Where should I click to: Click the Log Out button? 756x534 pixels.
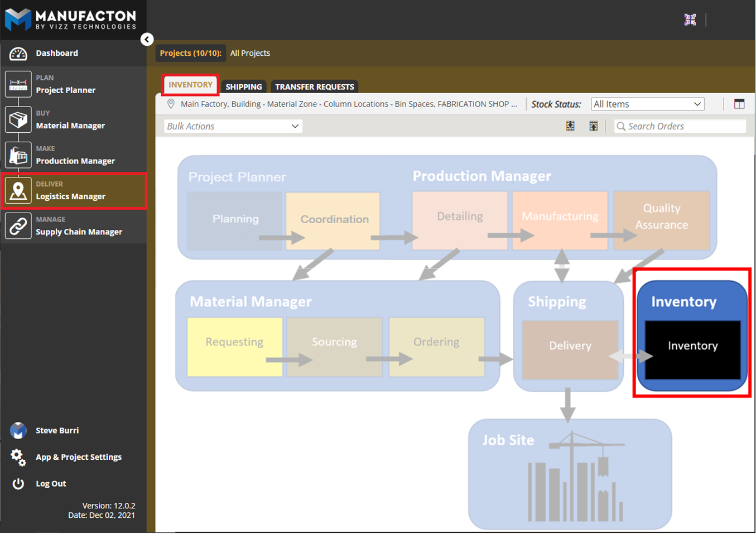point(51,484)
